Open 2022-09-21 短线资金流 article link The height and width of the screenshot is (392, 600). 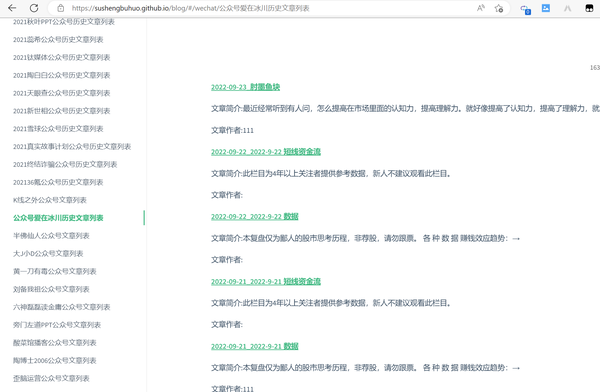[x=266, y=281]
